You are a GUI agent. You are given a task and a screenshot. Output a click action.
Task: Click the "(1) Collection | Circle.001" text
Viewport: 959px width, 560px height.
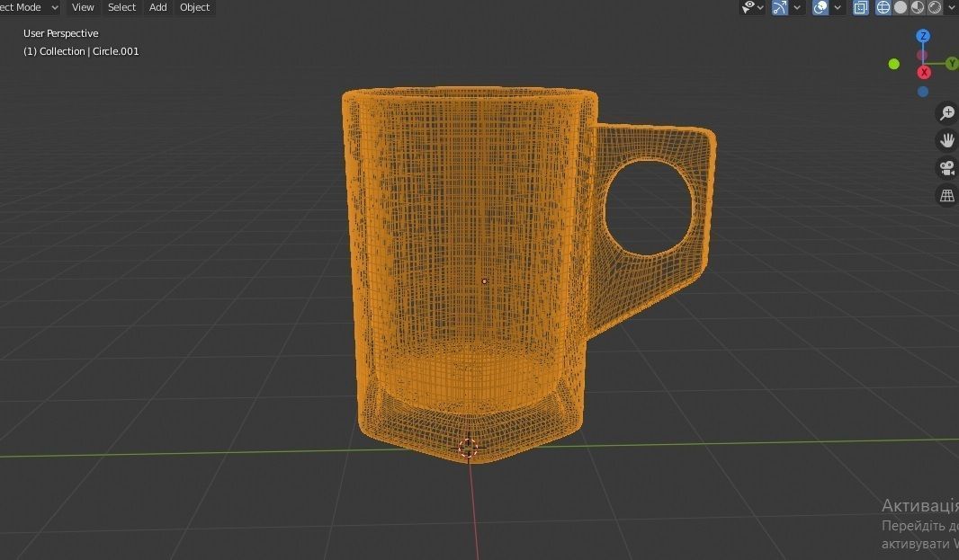[x=81, y=51]
